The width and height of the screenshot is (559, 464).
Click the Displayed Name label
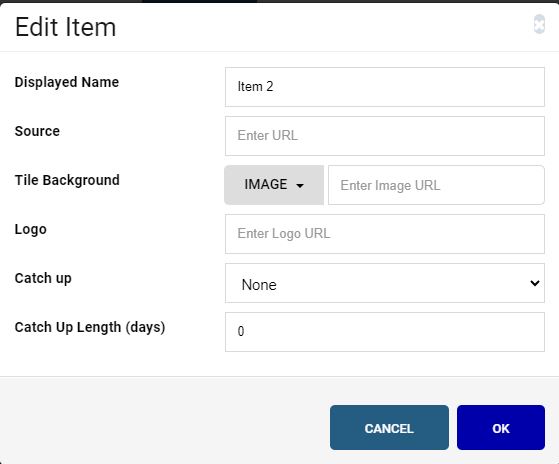(x=67, y=82)
